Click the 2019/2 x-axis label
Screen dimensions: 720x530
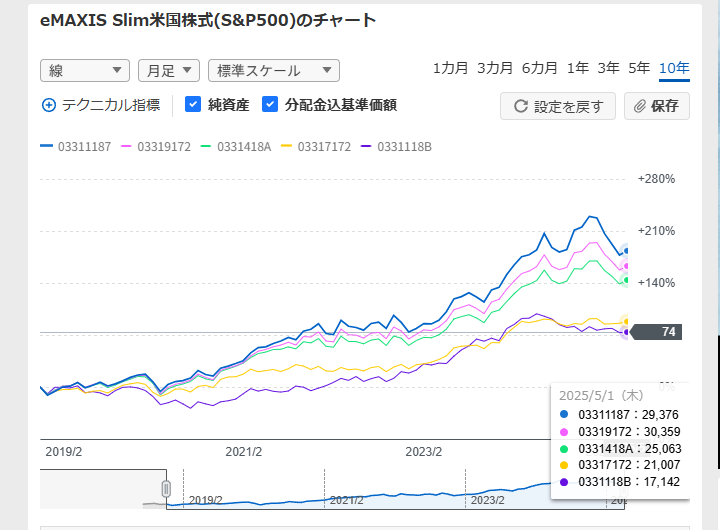click(63, 452)
